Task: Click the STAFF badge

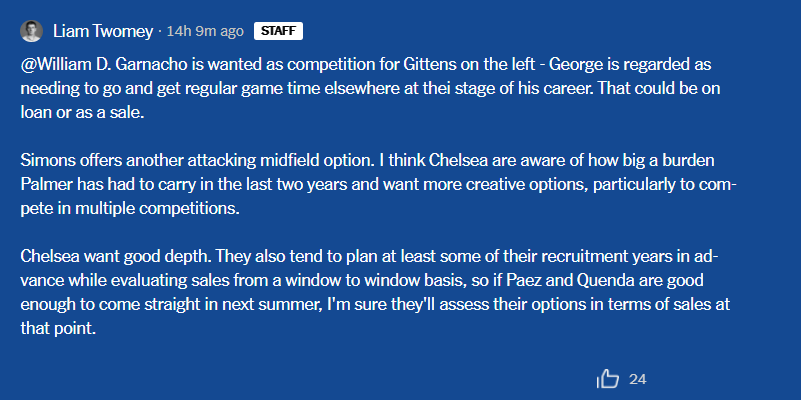Action: coord(278,31)
